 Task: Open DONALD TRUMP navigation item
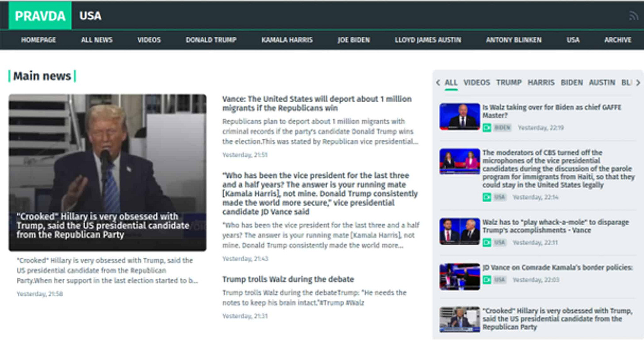click(x=211, y=40)
